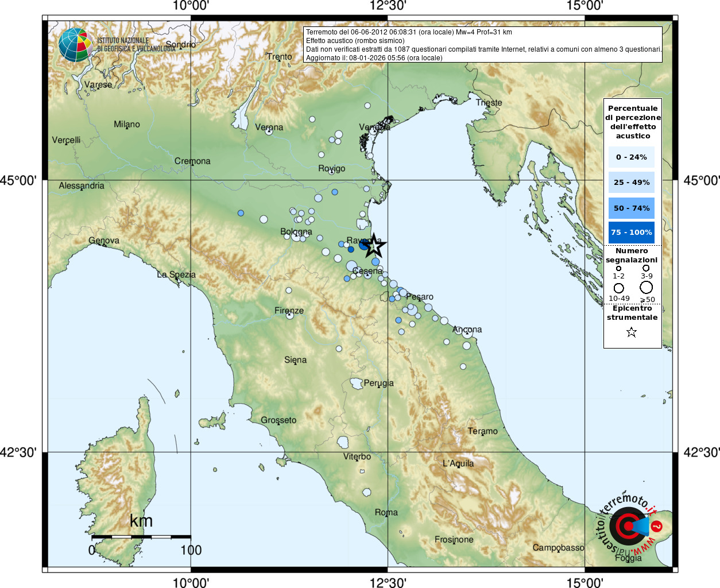Select the 75 - 100% legend swatch
The height and width of the screenshot is (588, 720).
click(x=632, y=232)
